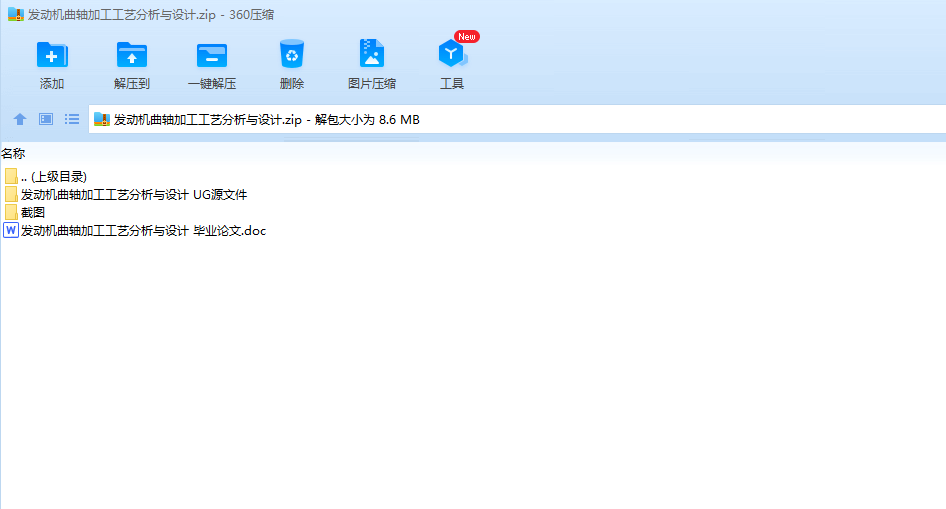Click the folder icon of UG源文件
The image size is (946, 509).
(x=11, y=194)
